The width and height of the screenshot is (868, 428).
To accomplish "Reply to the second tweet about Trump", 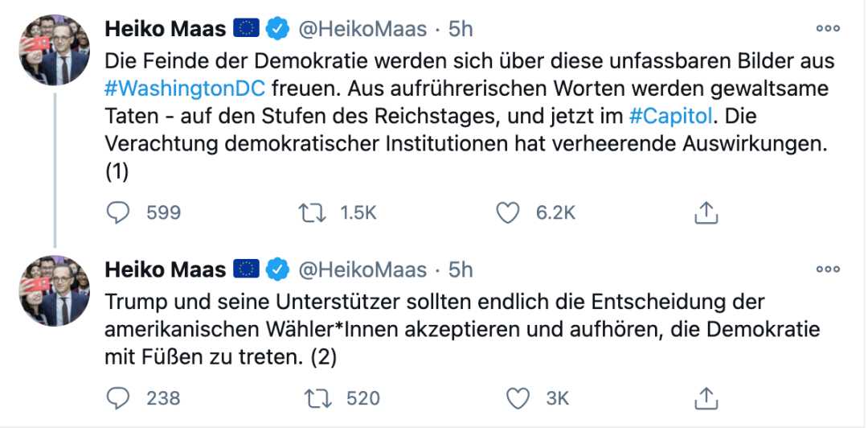I will tap(118, 397).
